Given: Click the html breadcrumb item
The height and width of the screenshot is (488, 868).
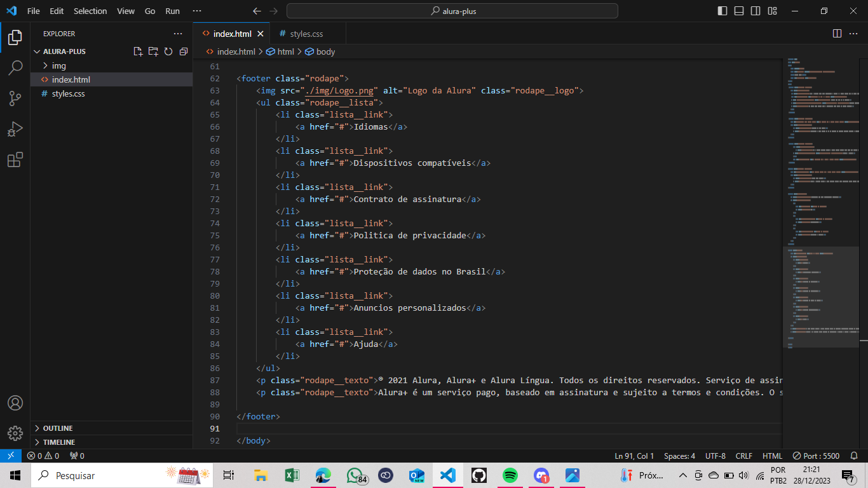Looking at the screenshot, I should click(280, 51).
